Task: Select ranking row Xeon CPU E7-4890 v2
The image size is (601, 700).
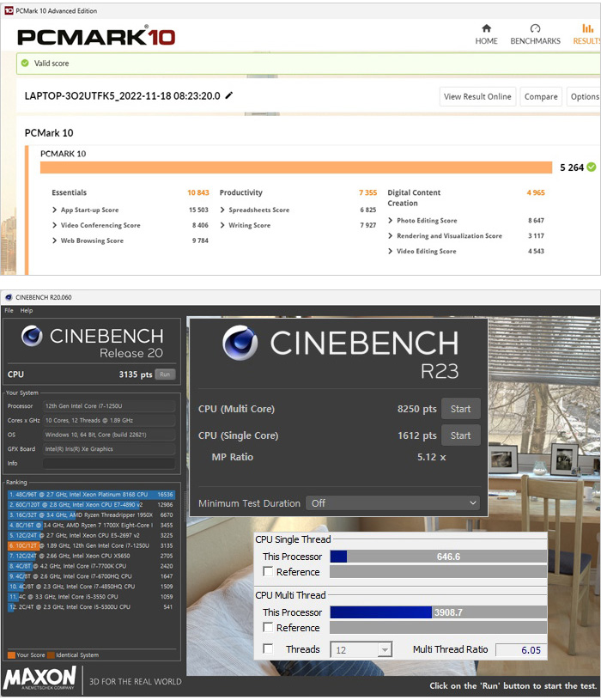Action: (x=91, y=504)
